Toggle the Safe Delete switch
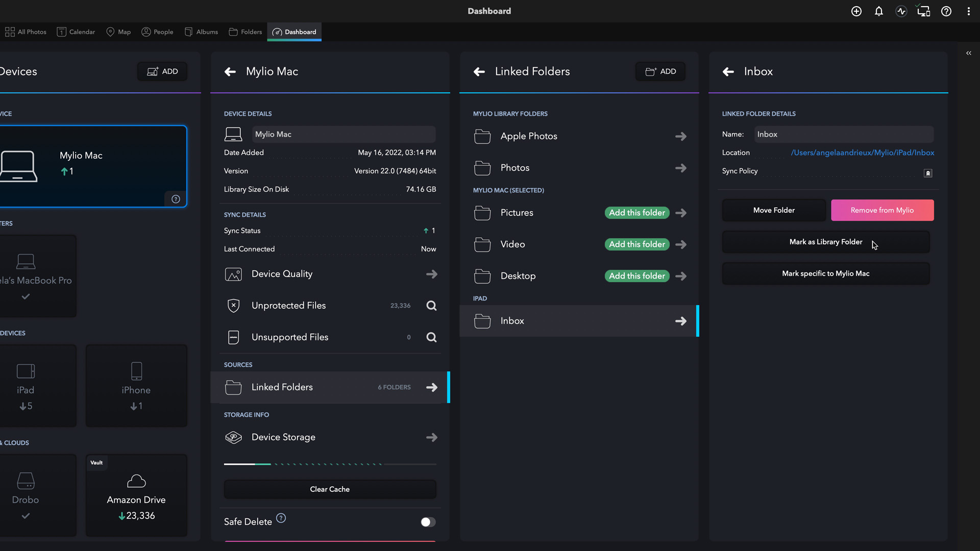 click(428, 522)
